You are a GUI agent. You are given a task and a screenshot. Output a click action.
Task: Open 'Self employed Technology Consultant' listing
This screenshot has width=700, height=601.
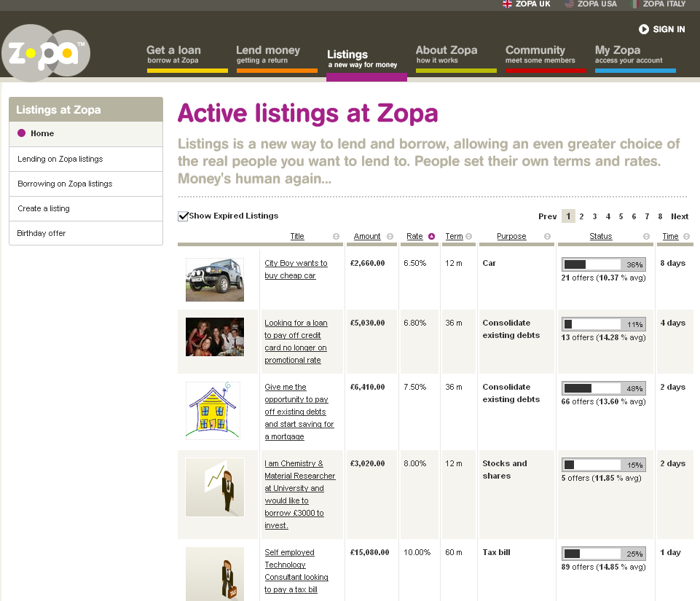[x=296, y=571]
